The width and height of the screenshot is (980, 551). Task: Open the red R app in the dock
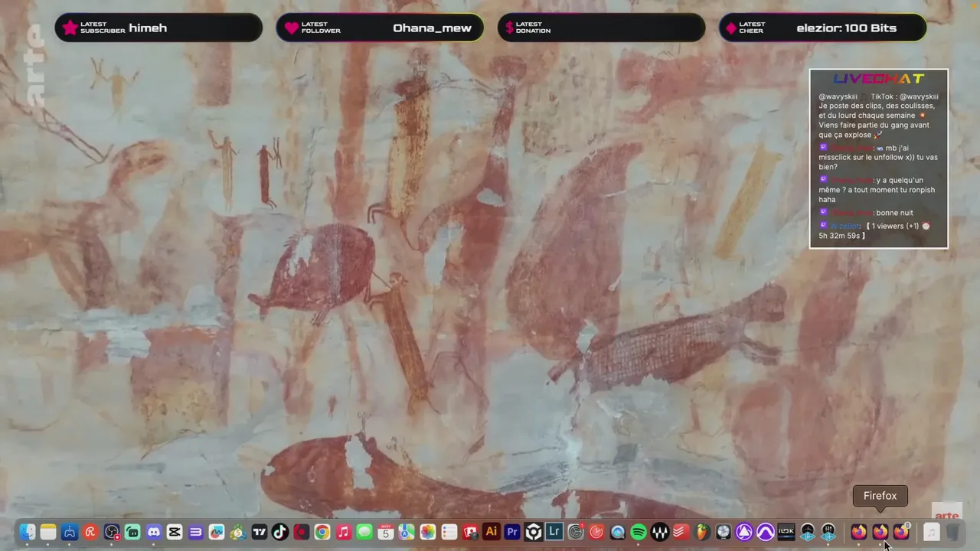click(90, 532)
